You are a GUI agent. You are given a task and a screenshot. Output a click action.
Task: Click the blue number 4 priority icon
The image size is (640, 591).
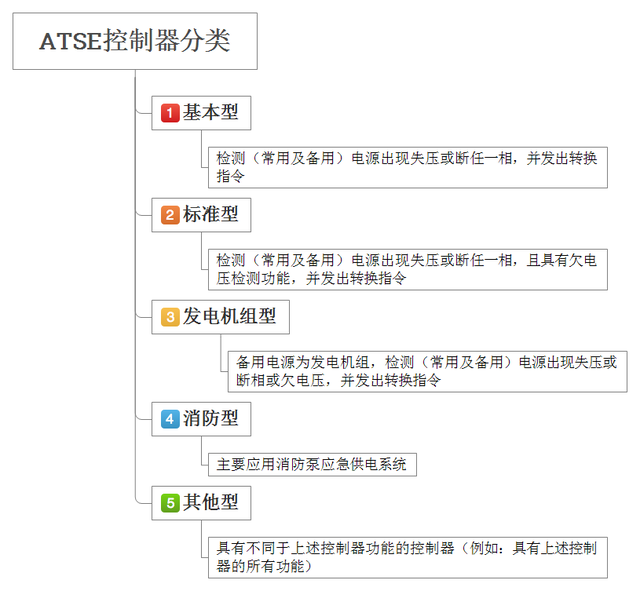[x=170, y=419]
